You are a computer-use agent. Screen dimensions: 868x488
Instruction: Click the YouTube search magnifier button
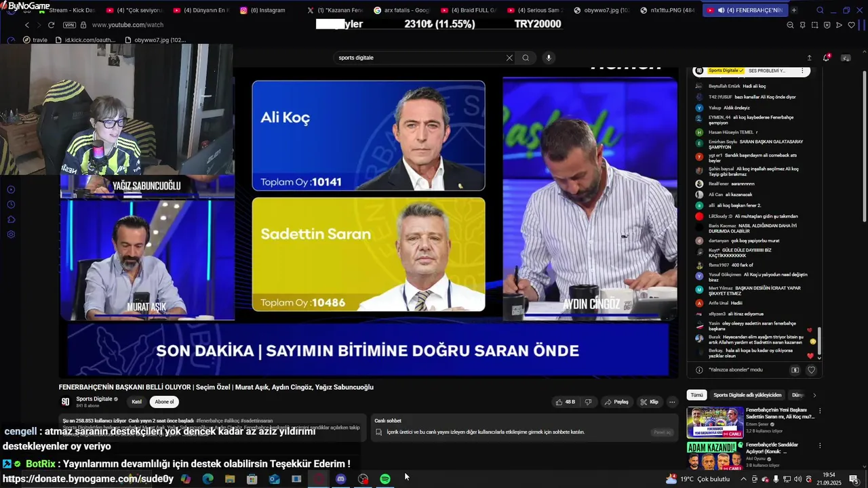(x=526, y=58)
